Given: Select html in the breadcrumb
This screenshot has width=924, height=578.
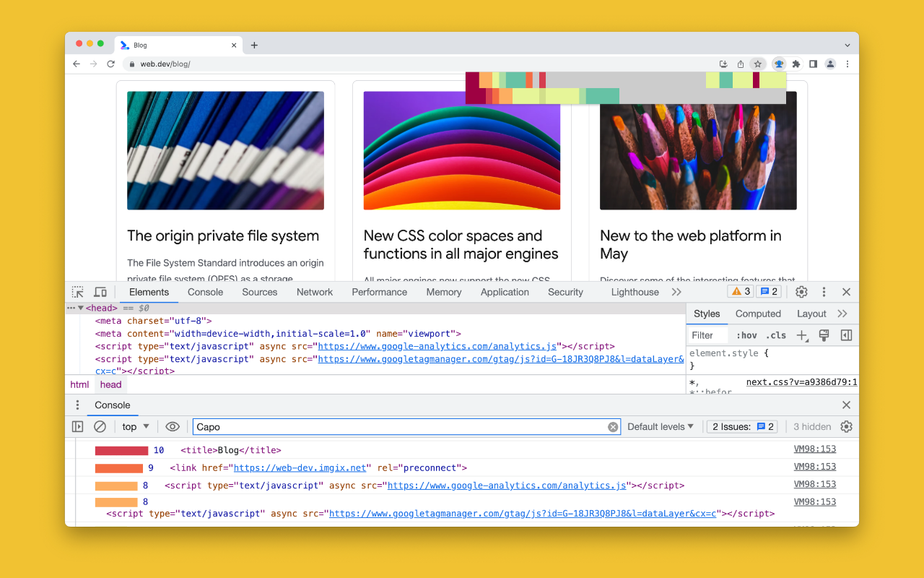Looking at the screenshot, I should pos(79,384).
